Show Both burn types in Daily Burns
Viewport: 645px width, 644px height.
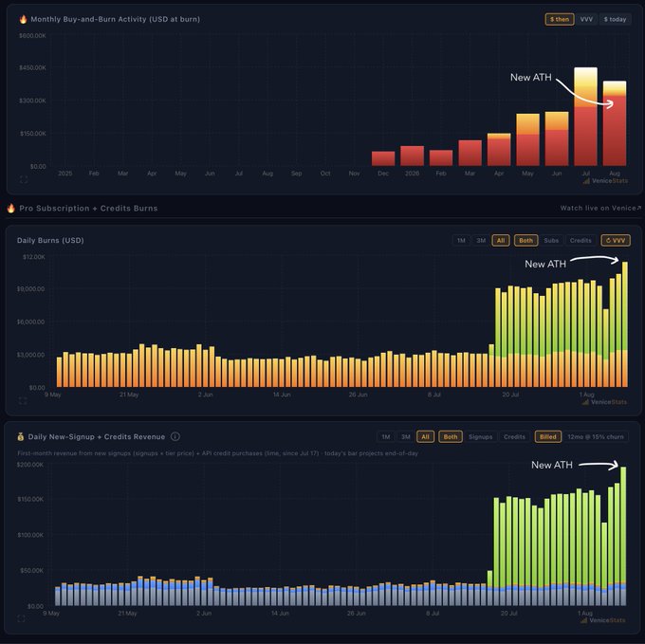point(525,241)
